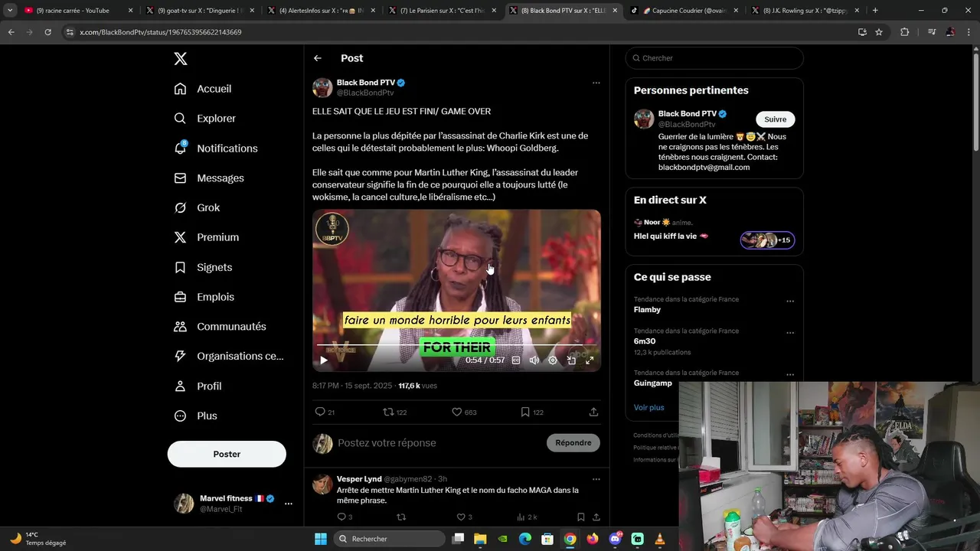This screenshot has height=551, width=980.
Task: Open Profil in the sidebar
Action: click(x=198, y=386)
